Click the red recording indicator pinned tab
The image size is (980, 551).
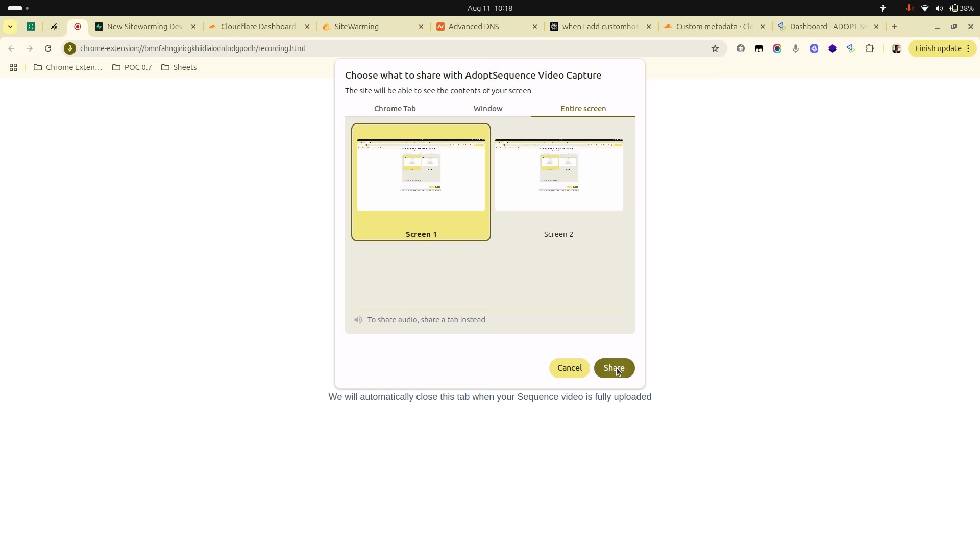coord(78,27)
